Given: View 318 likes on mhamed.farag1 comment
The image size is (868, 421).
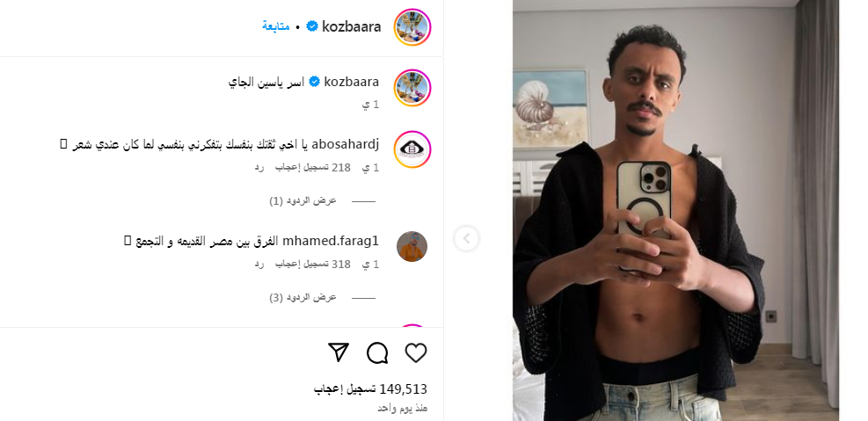Looking at the screenshot, I should point(313,264).
